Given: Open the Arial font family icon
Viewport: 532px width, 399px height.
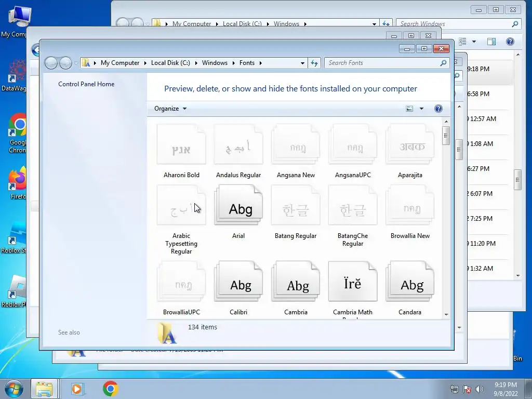Looking at the screenshot, I should click(238, 205).
